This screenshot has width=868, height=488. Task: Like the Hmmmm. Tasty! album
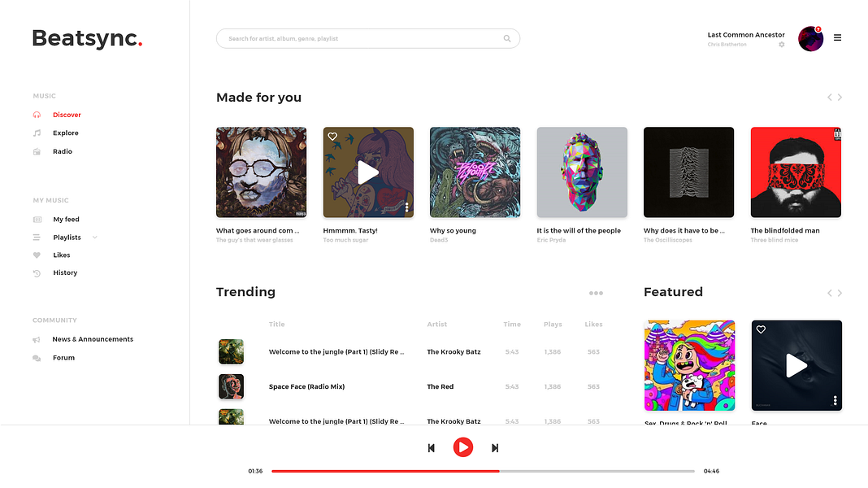click(332, 137)
